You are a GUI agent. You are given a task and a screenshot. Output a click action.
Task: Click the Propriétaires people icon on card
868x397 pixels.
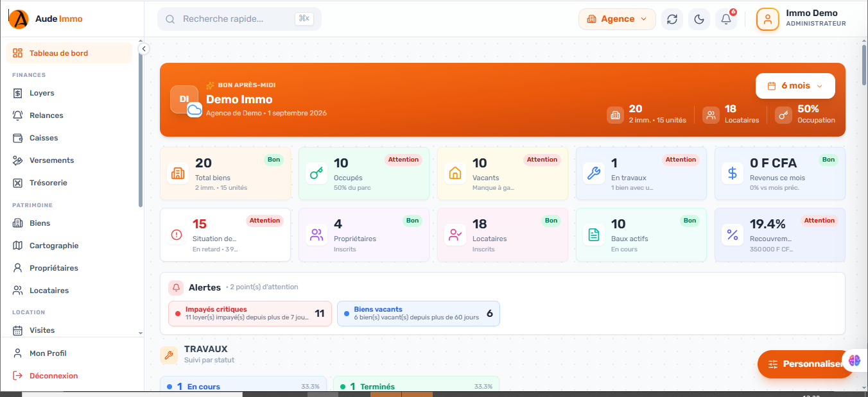[x=317, y=235]
